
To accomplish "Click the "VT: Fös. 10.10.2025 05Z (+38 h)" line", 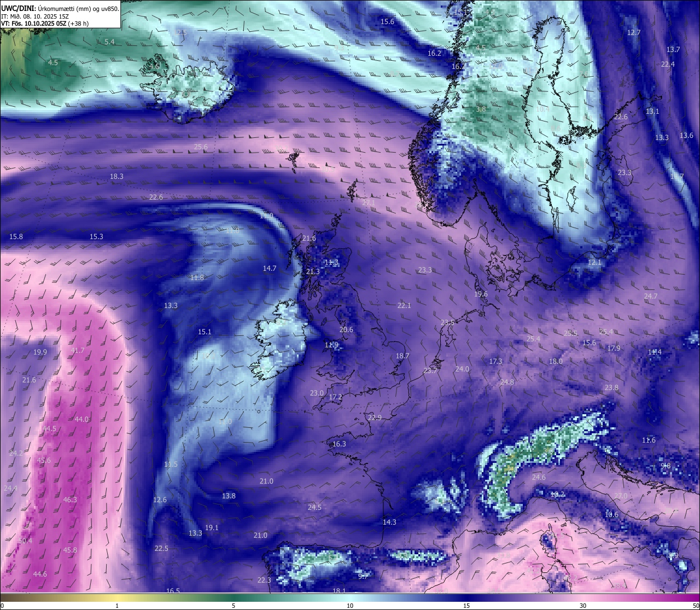I will click(x=45, y=24).
